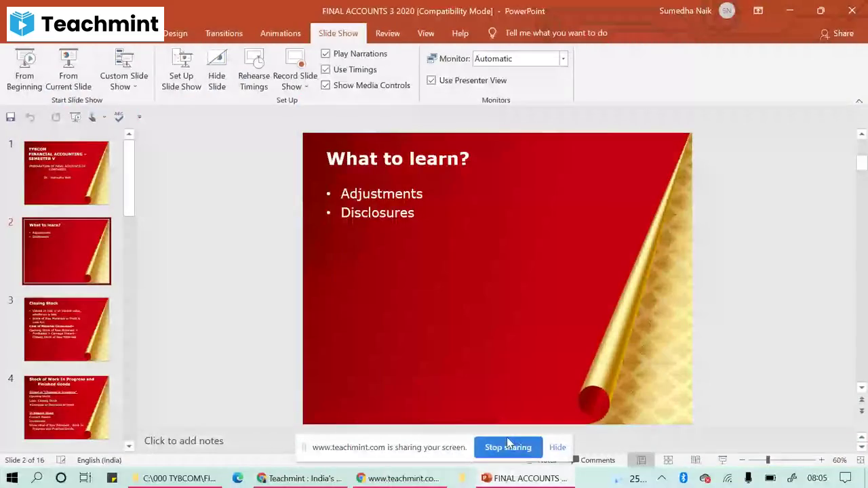Open the Transitions tab
This screenshot has height=488, width=868.
(224, 33)
